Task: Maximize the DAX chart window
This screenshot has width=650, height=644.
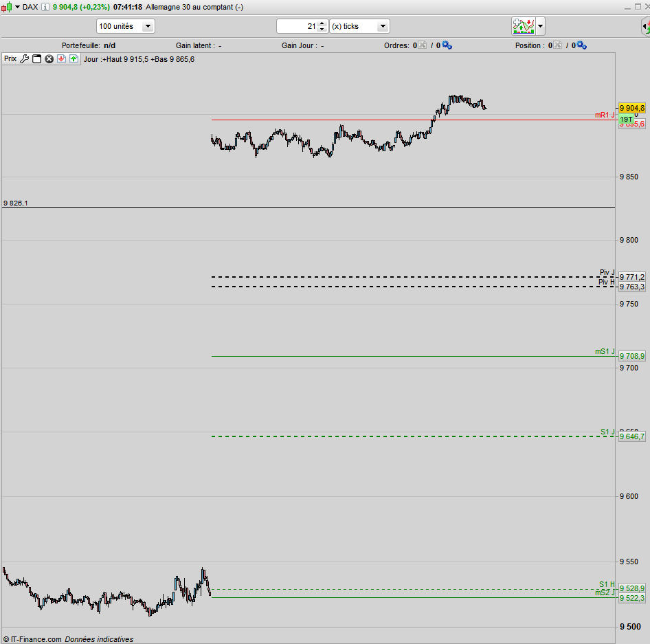Action: (x=638, y=7)
